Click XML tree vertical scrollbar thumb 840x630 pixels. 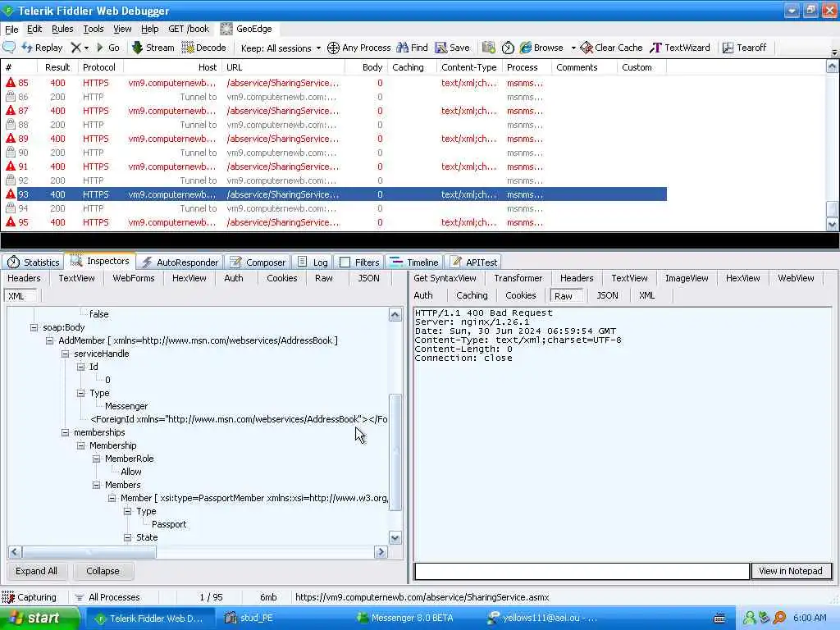pyautogui.click(x=395, y=453)
